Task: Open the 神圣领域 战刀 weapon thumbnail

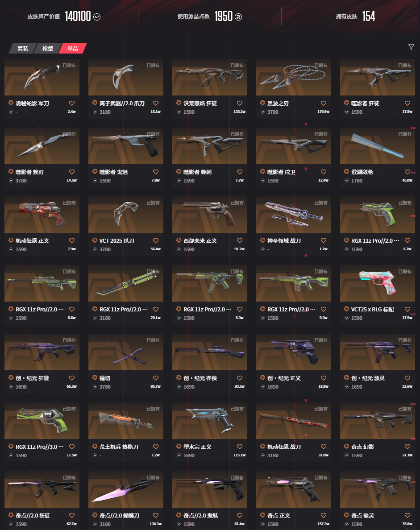Action: [x=294, y=215]
